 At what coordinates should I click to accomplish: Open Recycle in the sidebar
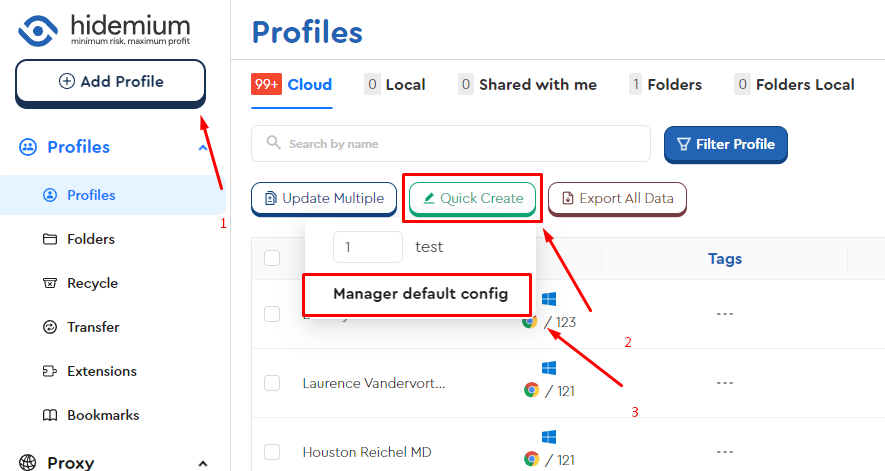click(x=93, y=283)
